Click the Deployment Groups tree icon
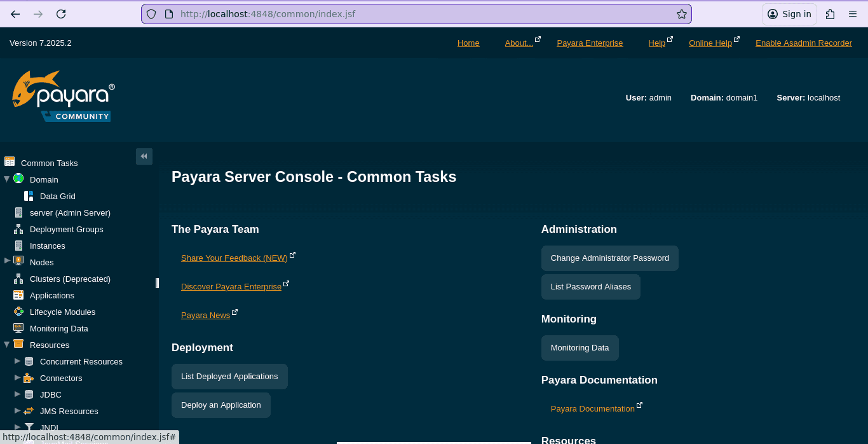868x444 pixels. coord(18,229)
